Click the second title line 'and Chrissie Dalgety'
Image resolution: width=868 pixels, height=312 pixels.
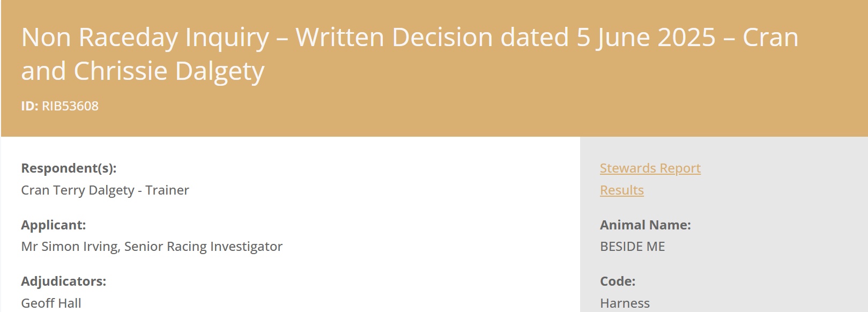143,71
